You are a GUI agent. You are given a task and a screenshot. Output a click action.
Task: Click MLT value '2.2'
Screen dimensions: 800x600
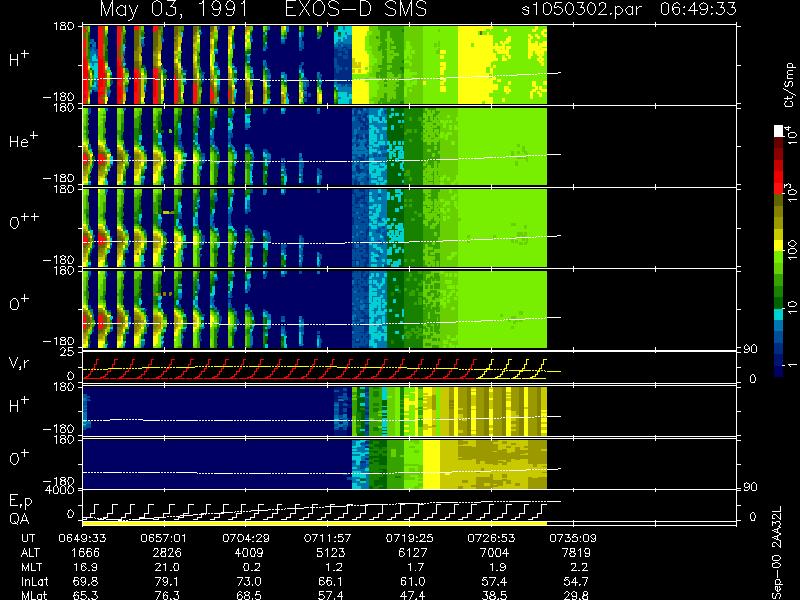(x=580, y=567)
